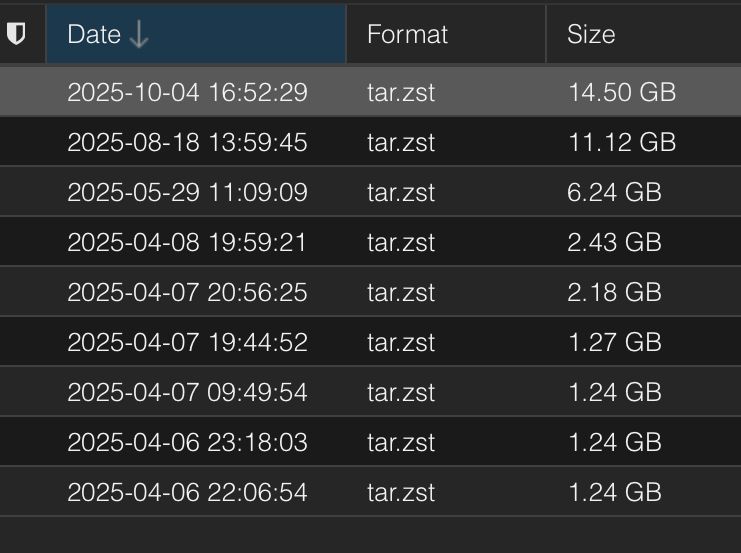The height and width of the screenshot is (553, 741).
Task: Click the 14.50 GB size cell
Action: [x=621, y=92]
